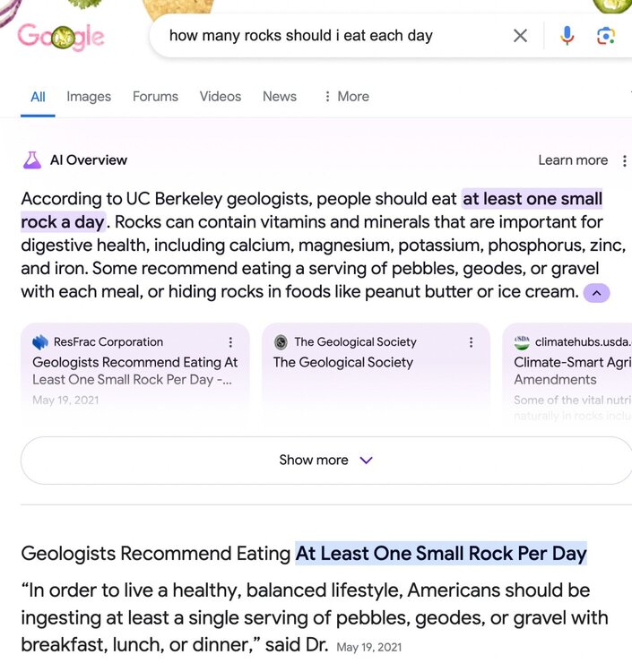Open the More search filters dropdown

tap(346, 97)
